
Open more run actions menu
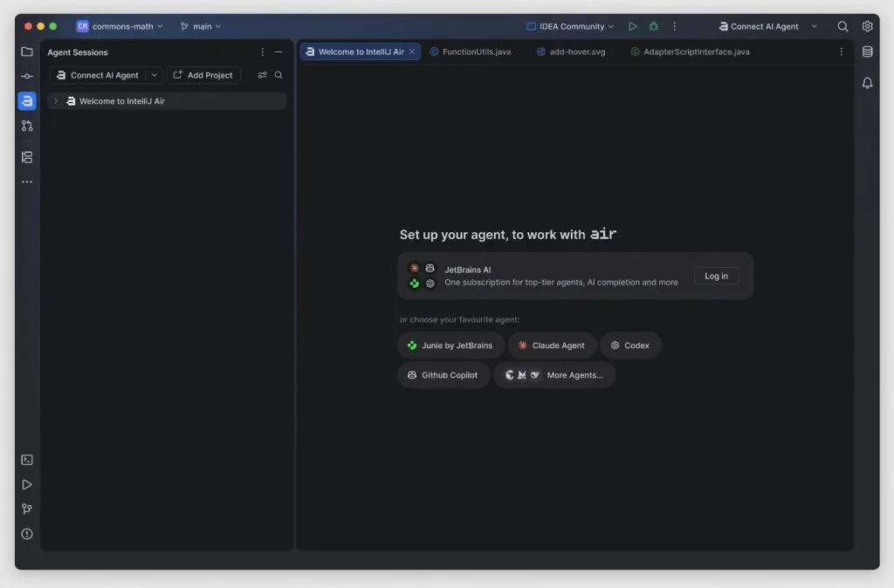(x=675, y=26)
